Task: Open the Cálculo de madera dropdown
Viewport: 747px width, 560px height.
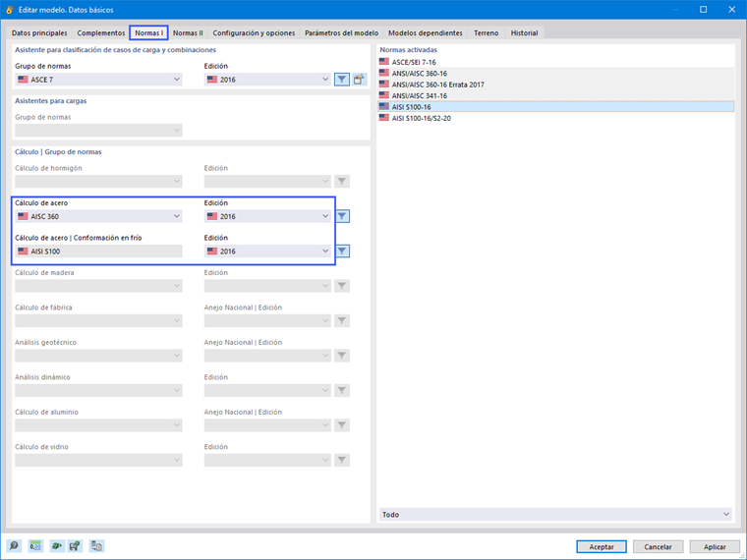Action: pos(98,286)
